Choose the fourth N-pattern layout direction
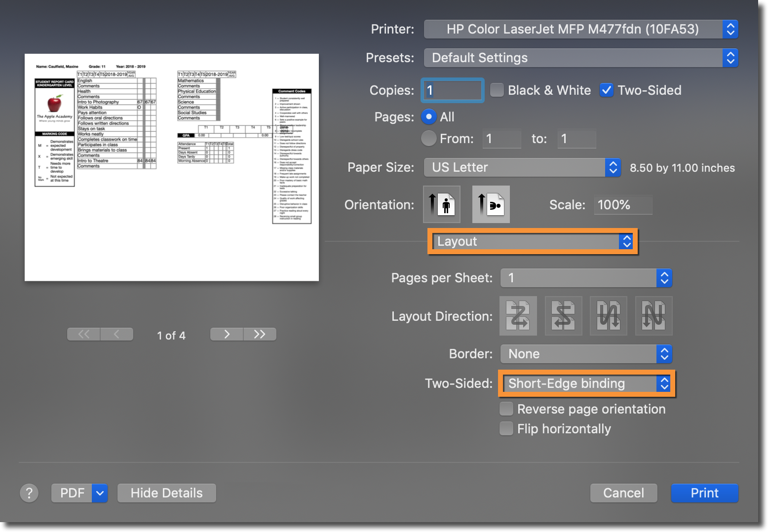768x532 pixels. (x=653, y=316)
